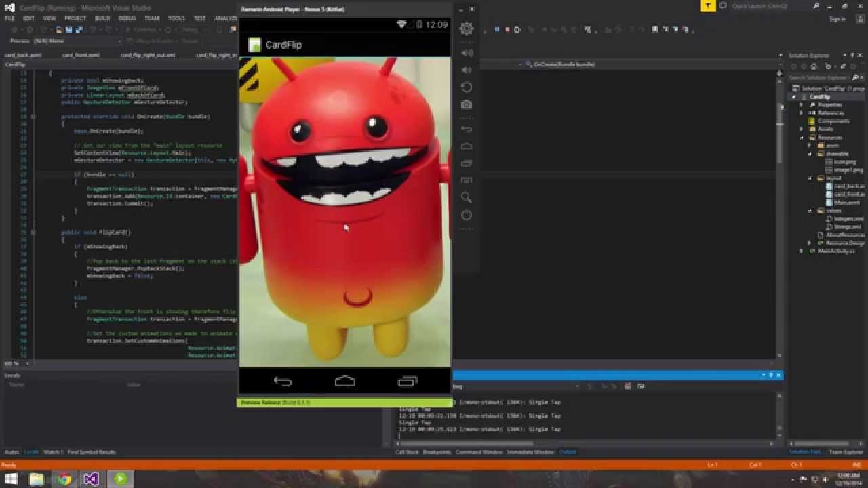Screen dimensions: 868x488
Task: Switch to card_flip_right_out.xml editor tab
Action: pos(148,55)
